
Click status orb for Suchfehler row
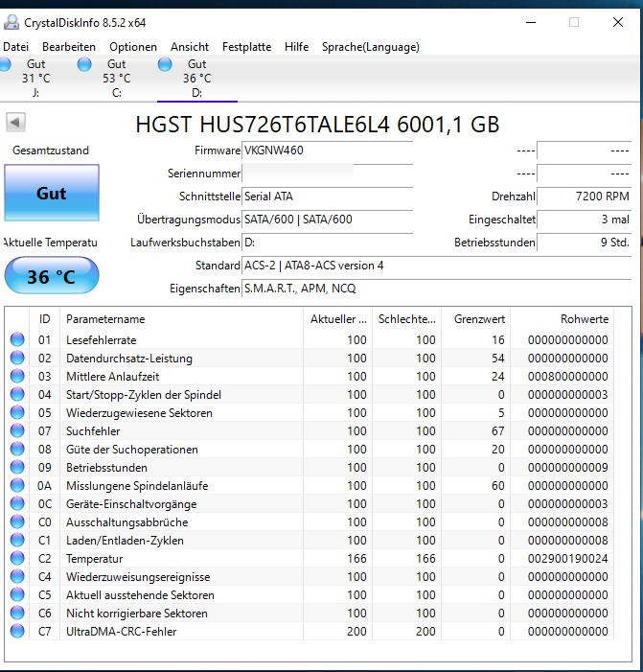click(17, 430)
